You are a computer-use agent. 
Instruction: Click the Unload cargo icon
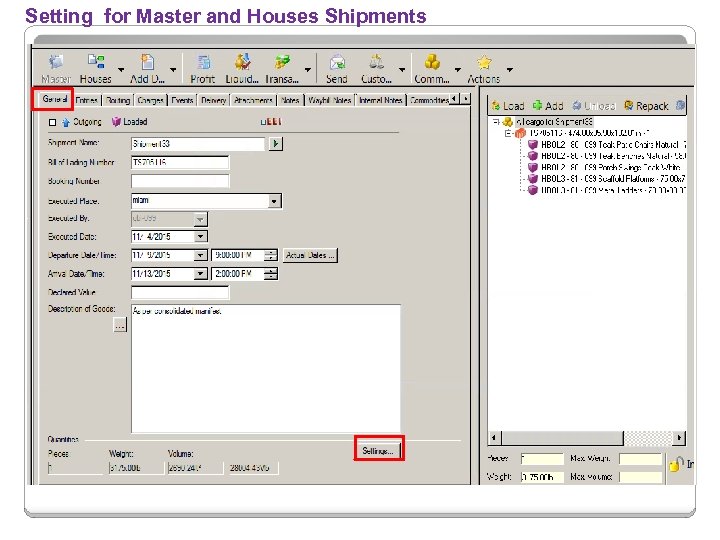[577, 106]
